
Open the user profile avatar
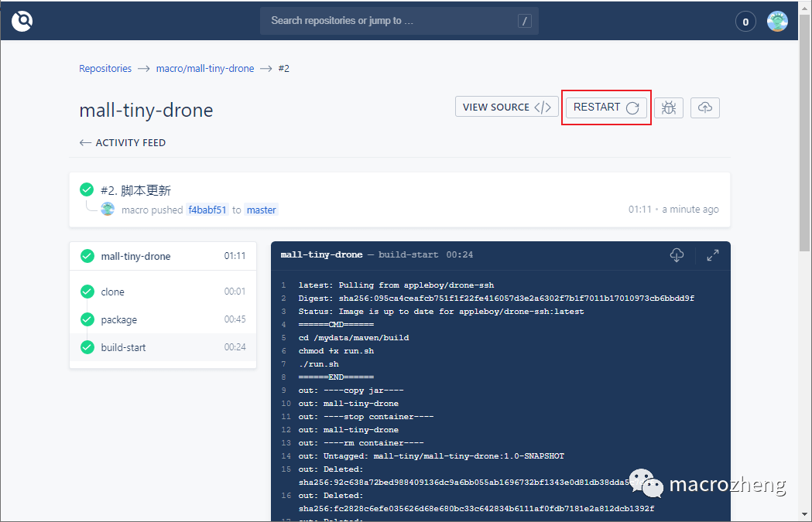coord(777,21)
